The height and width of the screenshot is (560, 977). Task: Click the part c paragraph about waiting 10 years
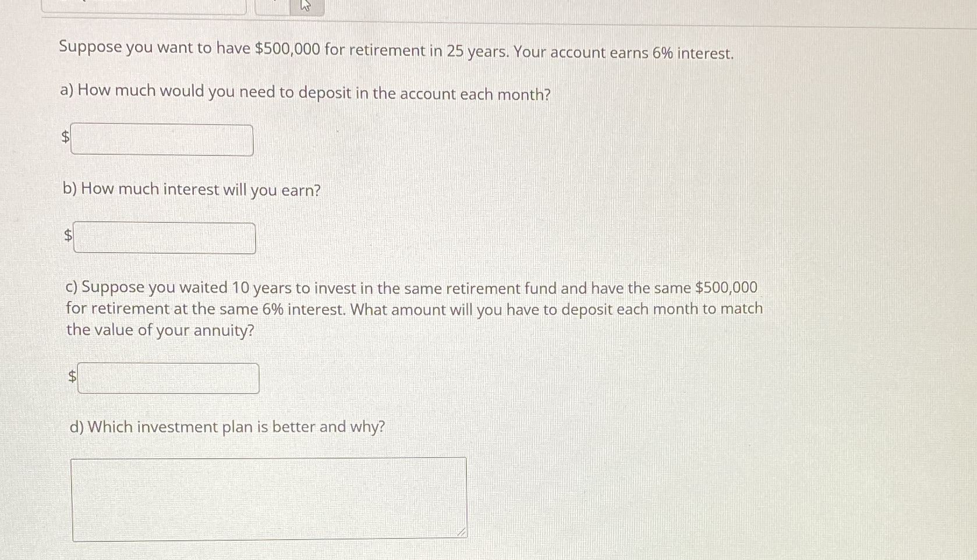[412, 309]
